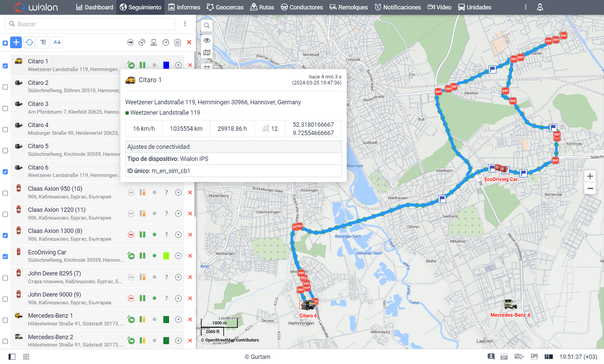Click the Citaro 6 unit label on map
This screenshot has width=604, height=364.
click(x=308, y=316)
